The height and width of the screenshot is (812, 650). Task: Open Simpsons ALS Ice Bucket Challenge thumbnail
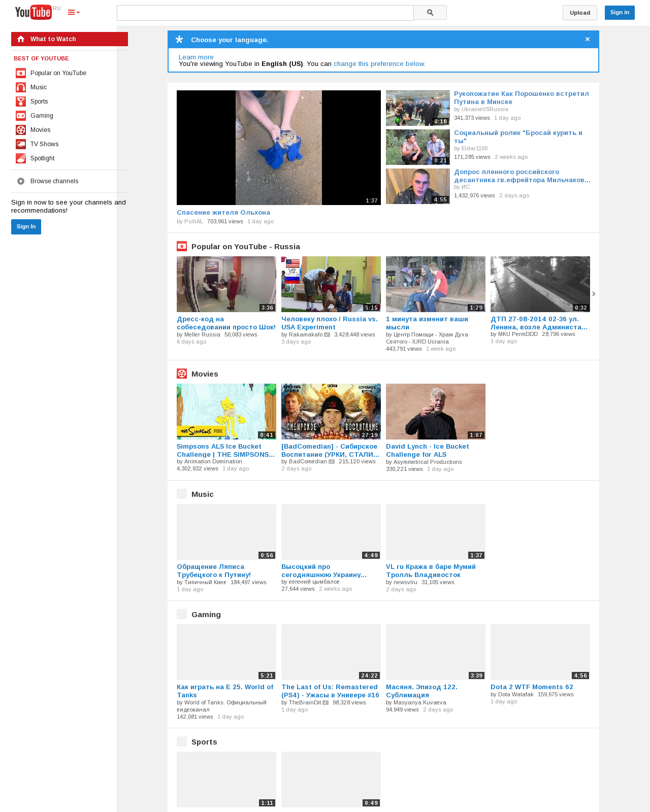pyautogui.click(x=226, y=412)
